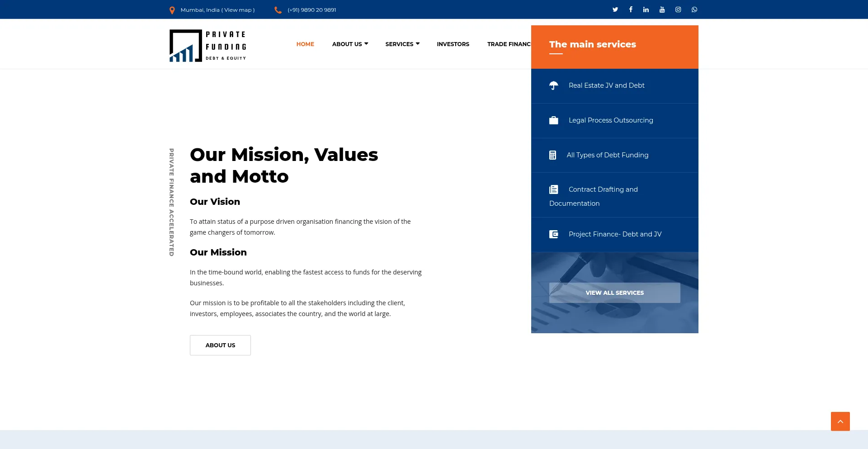
Task: Visit the Facebook profile icon
Action: click(x=631, y=9)
